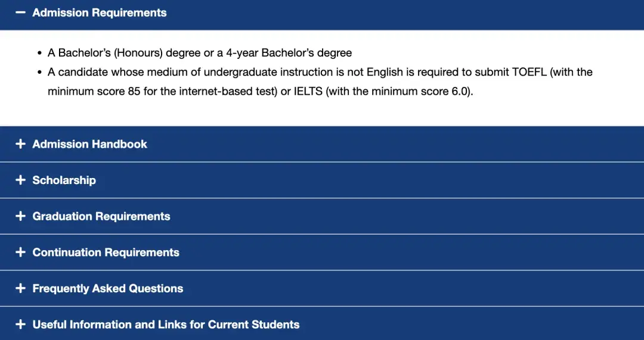Click the plus icon beside Useful Information and Links
The width and height of the screenshot is (644, 340).
point(20,325)
